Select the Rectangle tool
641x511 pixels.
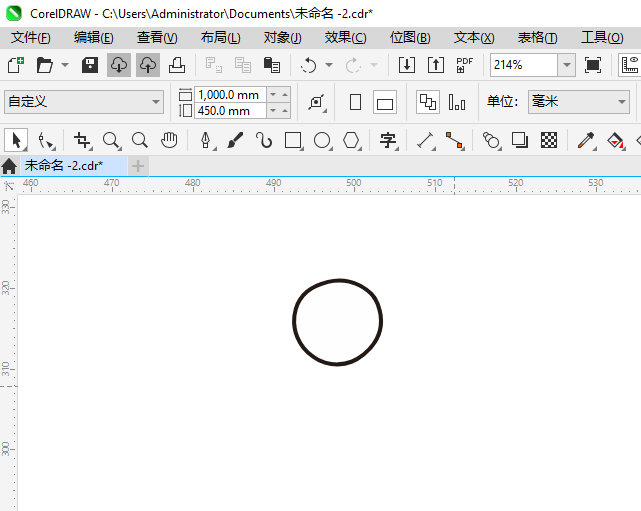[x=293, y=140]
